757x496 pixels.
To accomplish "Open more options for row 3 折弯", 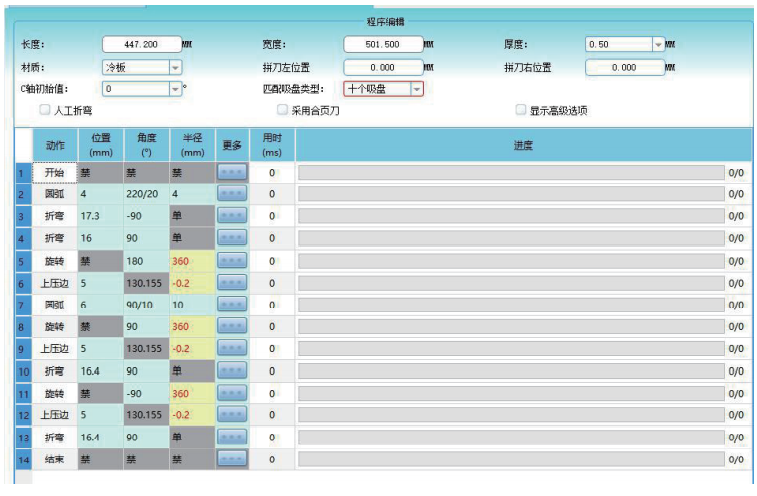I will [231, 216].
